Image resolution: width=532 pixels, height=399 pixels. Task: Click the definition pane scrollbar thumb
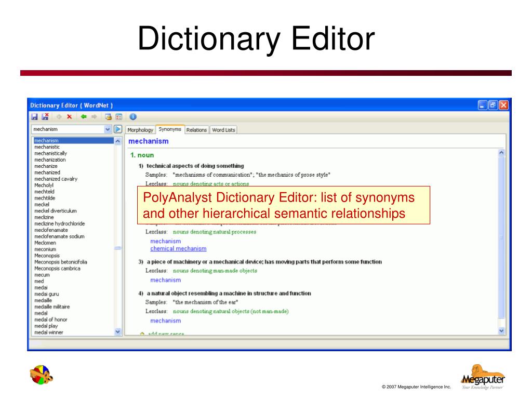coord(501,237)
